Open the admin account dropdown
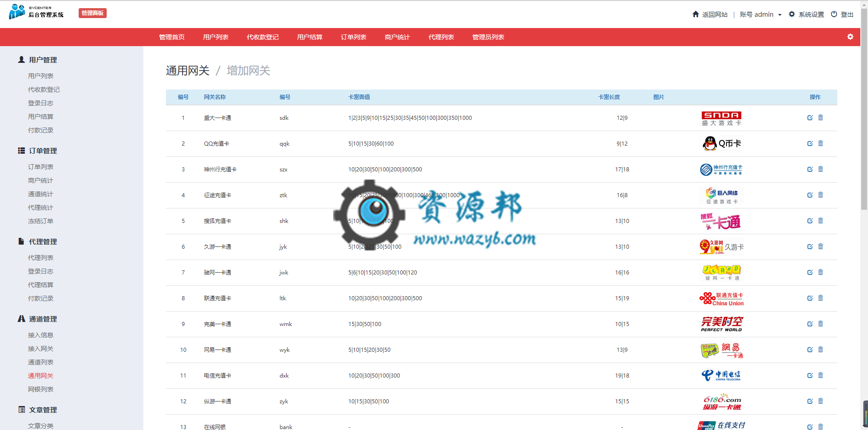The height and width of the screenshot is (430, 868). click(x=760, y=14)
